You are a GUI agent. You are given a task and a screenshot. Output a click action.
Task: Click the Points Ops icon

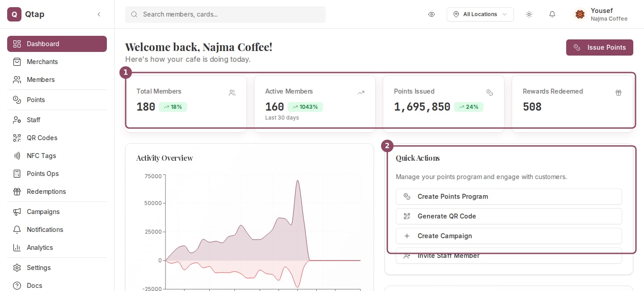tap(17, 174)
